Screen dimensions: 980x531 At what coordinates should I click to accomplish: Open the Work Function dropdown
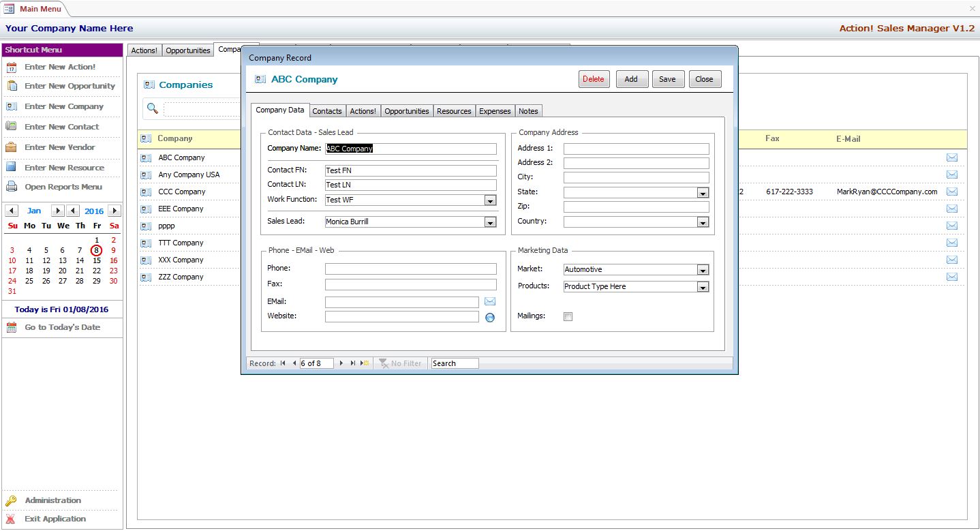point(489,200)
